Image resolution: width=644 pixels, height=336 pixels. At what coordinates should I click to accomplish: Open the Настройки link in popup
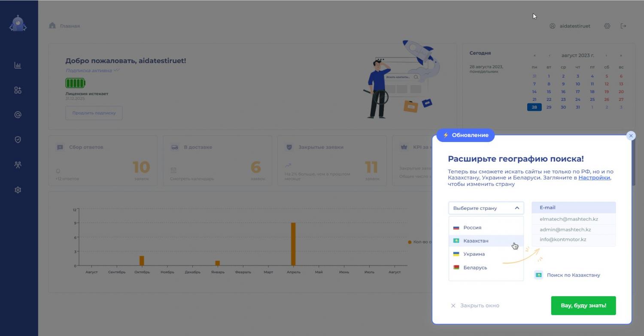pos(594,178)
